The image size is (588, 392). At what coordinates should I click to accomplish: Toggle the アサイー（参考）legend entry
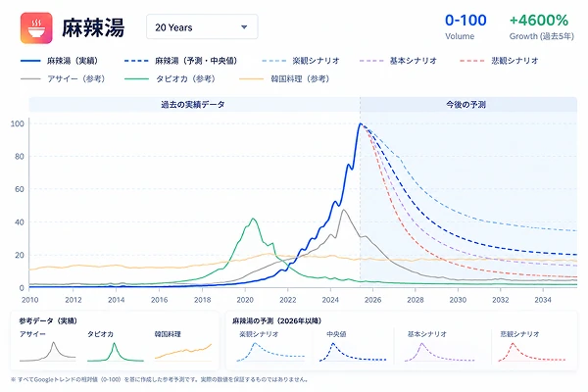[x=63, y=78]
